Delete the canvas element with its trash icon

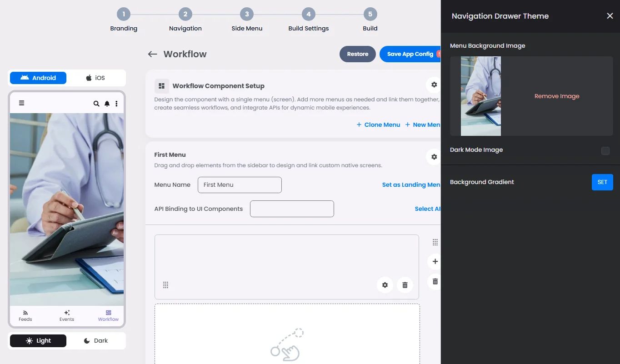point(405,285)
